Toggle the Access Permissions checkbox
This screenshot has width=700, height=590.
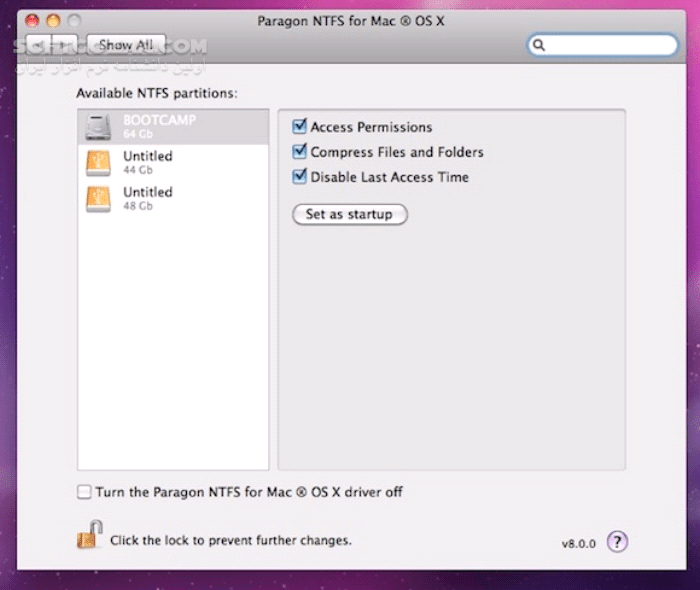pos(299,127)
